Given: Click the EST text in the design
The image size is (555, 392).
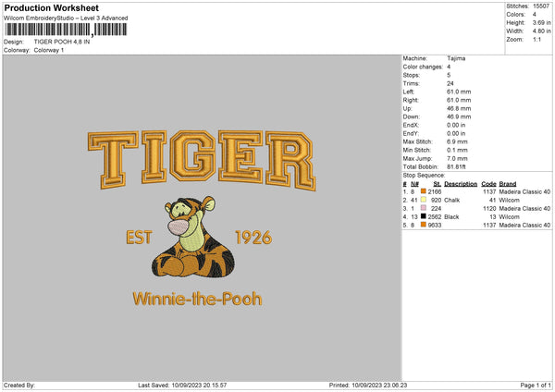Looking at the screenshot, I should [x=139, y=238].
